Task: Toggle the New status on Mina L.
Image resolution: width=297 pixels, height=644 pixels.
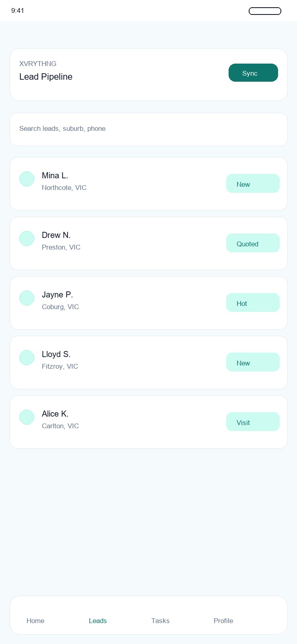Action: (x=253, y=183)
